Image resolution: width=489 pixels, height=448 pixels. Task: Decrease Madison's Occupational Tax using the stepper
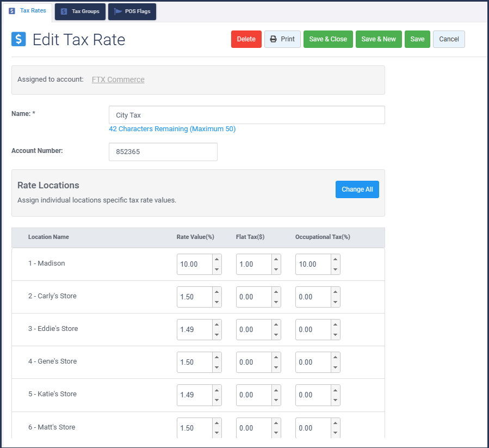(335, 268)
